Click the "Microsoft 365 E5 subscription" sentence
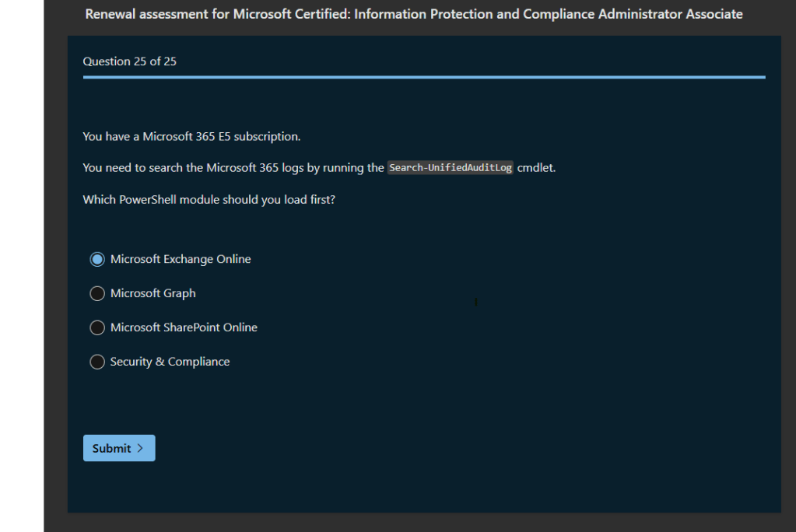Image resolution: width=796 pixels, height=532 pixels. coord(191,137)
